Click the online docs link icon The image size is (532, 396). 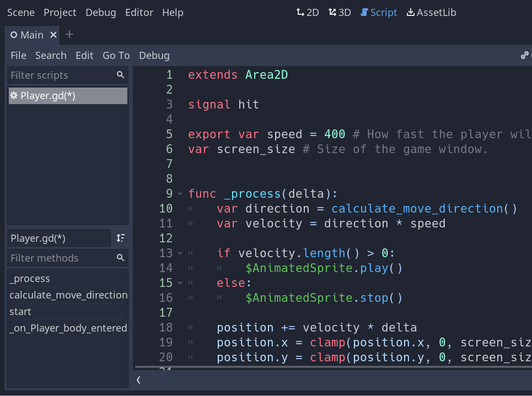point(525,55)
